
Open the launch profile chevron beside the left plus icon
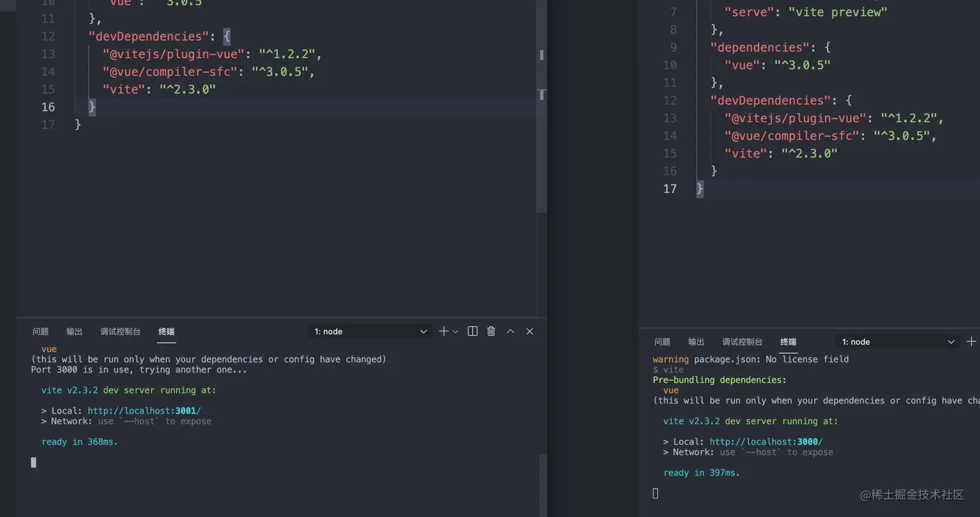[x=455, y=331]
